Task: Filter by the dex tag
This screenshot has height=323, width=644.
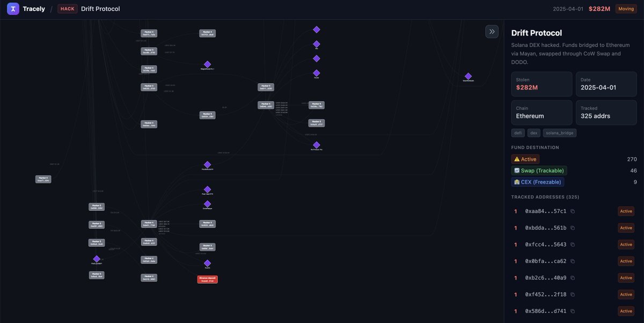Action: (534, 133)
